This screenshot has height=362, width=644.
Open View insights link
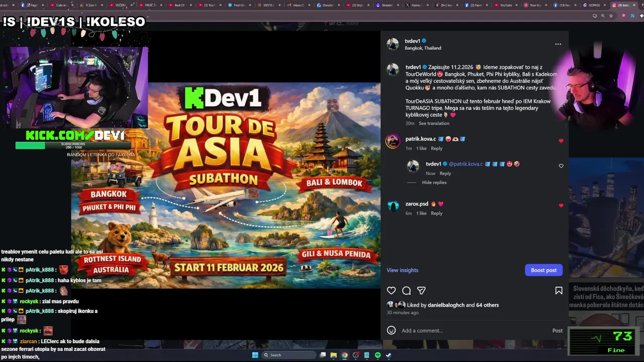(x=403, y=270)
